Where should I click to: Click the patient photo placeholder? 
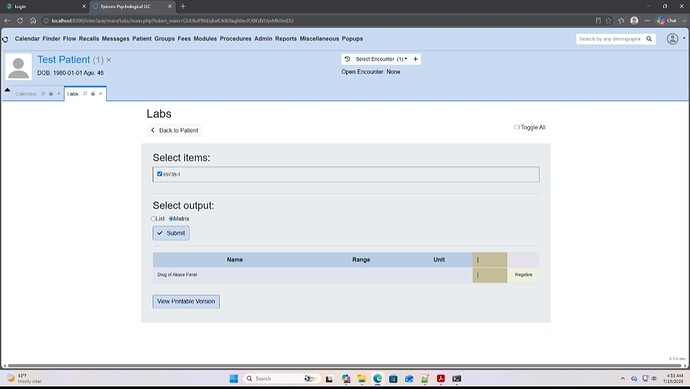[x=18, y=66]
